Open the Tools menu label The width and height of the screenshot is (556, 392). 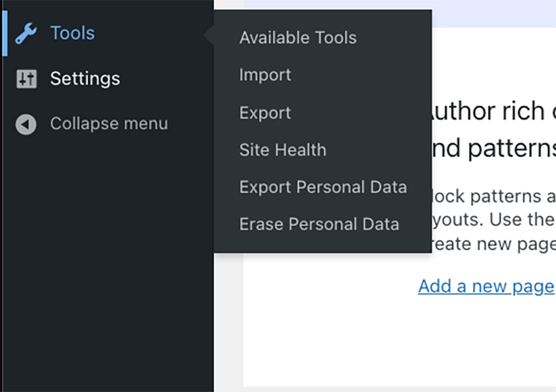(x=73, y=33)
